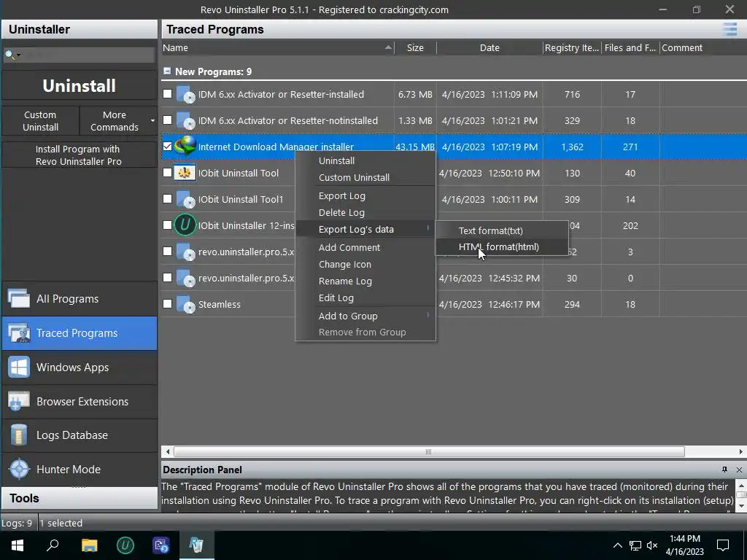Click the big Uninstall button
Screen dimensions: 747x560
(x=79, y=86)
